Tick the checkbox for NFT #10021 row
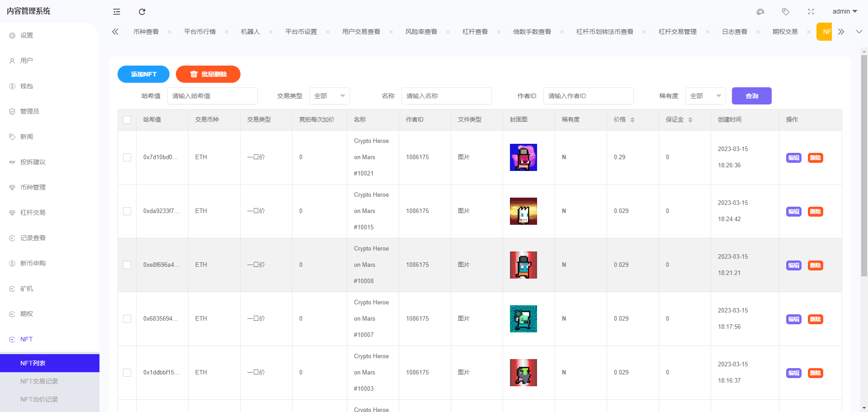 pyautogui.click(x=127, y=157)
